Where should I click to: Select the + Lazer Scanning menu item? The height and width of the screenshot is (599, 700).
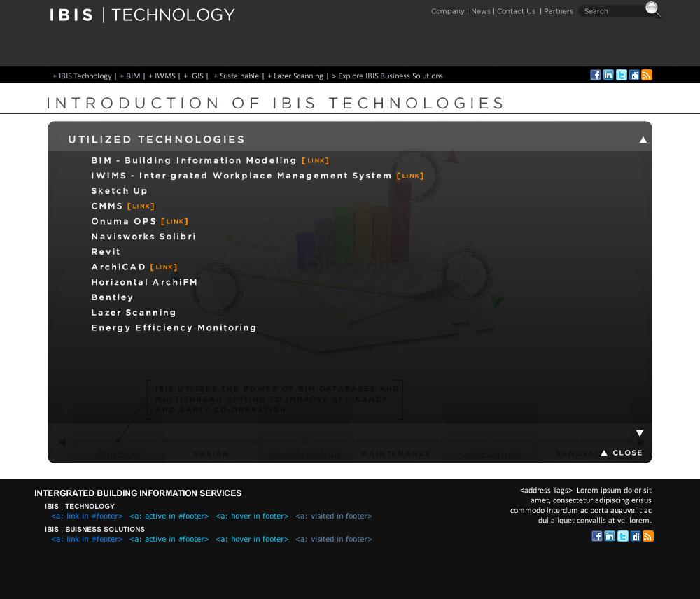tap(295, 76)
